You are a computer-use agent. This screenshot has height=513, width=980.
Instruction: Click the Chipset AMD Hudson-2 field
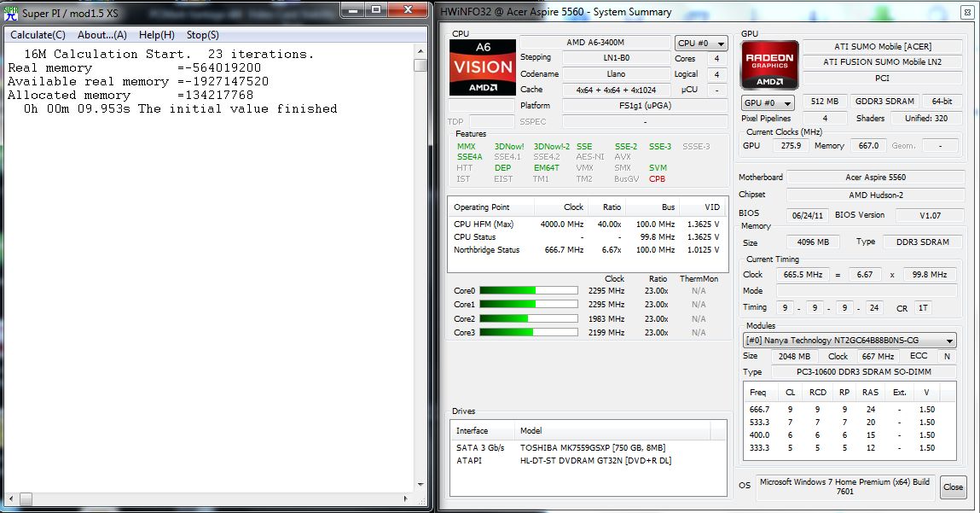(875, 195)
